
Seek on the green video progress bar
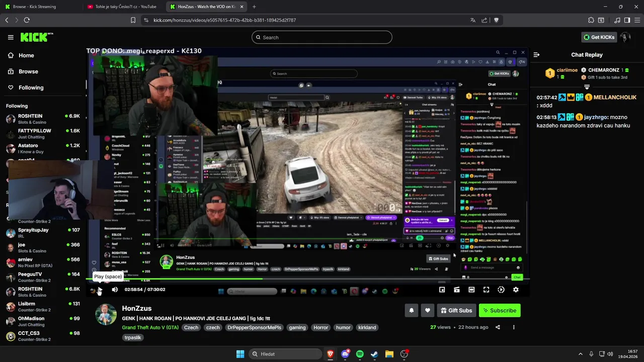pyautogui.click(x=307, y=279)
